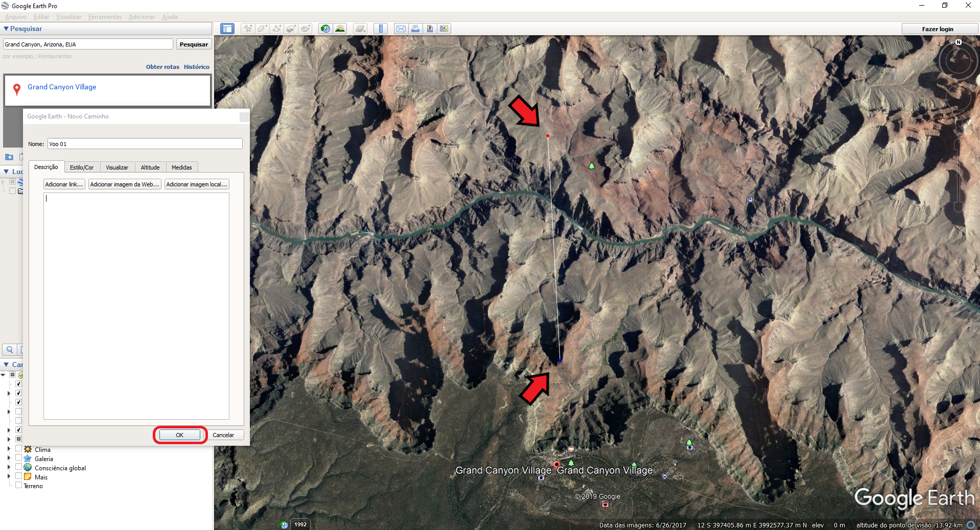Screen dimensions: 980x530
Task: View in Google Maps toolbar icon
Action: (x=444, y=29)
